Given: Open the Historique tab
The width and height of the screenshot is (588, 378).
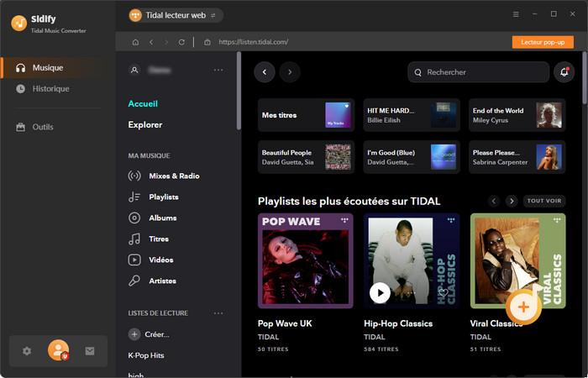Looking at the screenshot, I should click(x=50, y=88).
